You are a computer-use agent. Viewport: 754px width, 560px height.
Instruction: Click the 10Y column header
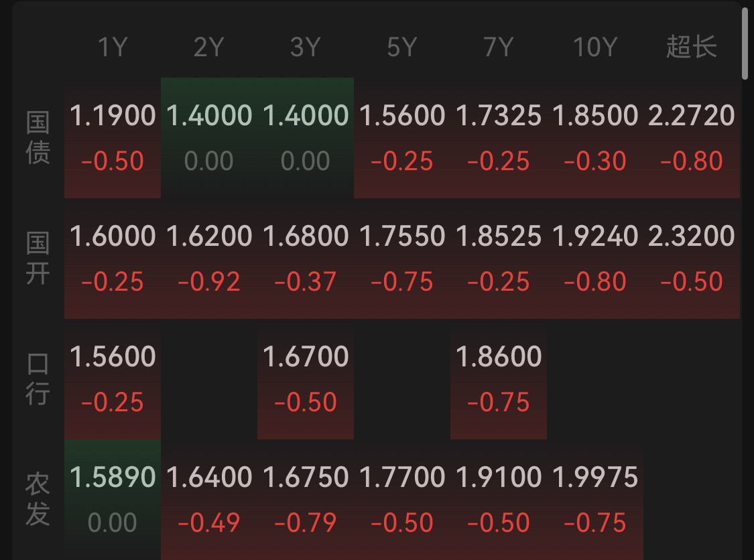[594, 48]
